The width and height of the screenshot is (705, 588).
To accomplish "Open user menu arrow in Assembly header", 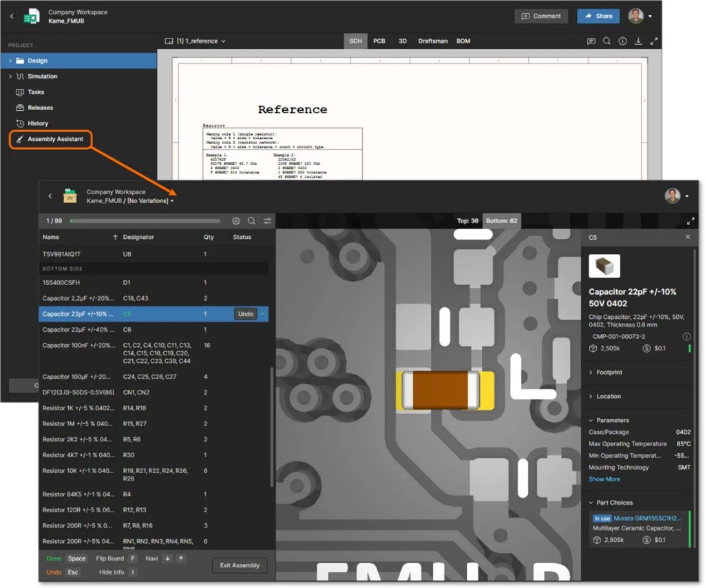I will coord(686,196).
